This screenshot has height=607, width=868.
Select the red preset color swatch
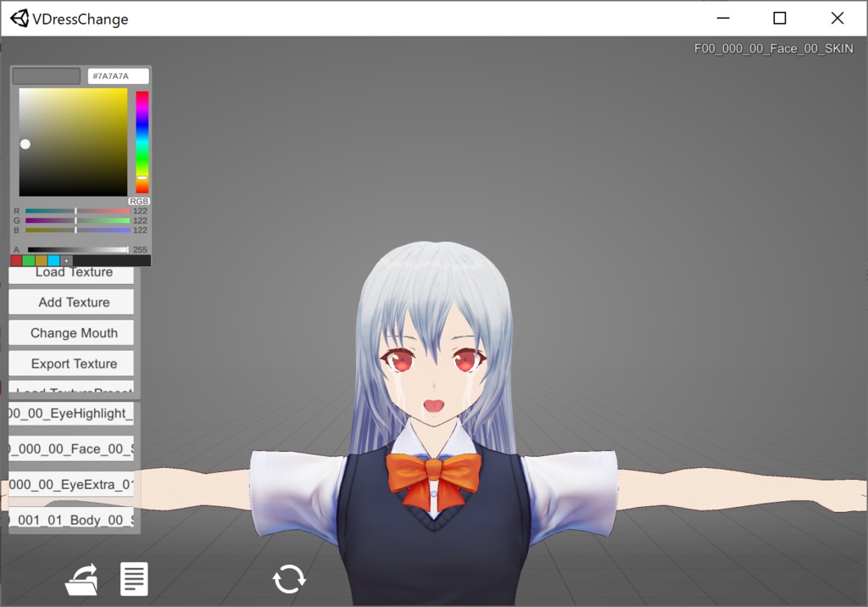[x=14, y=260]
